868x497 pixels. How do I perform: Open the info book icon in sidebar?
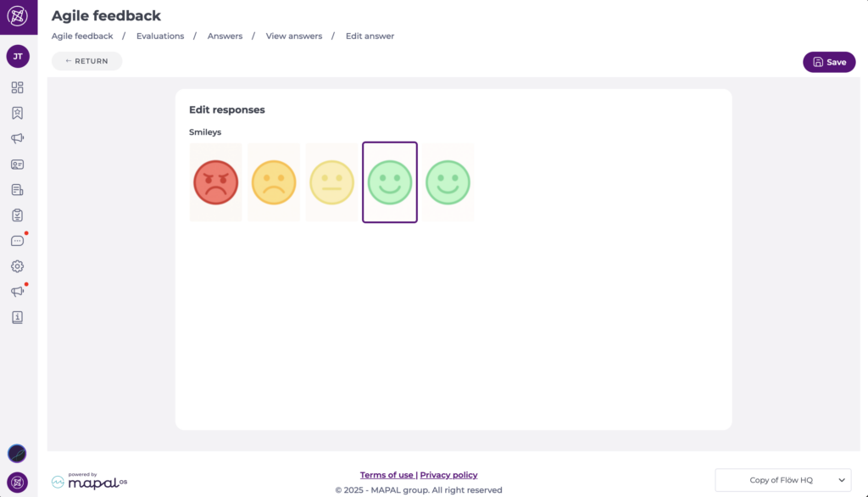pos(18,317)
